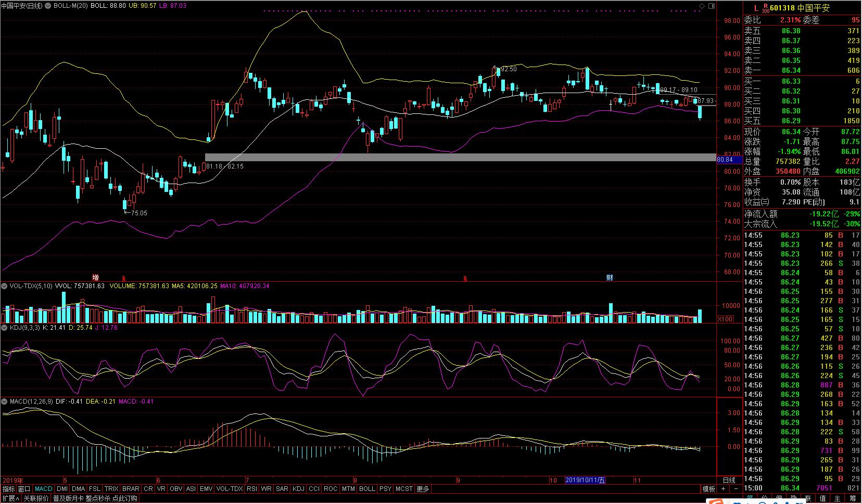Open 更多 for more indicators
This screenshot has width=862, height=504.
click(423, 489)
